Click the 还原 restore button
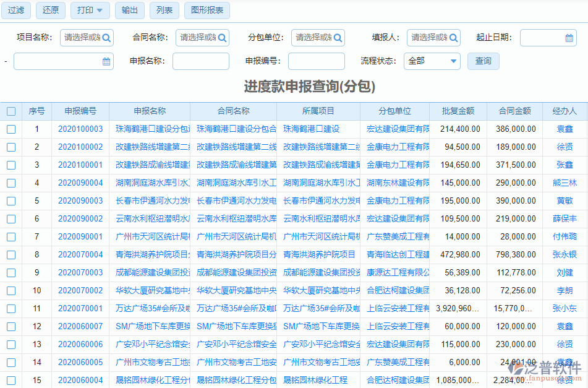 coord(50,11)
